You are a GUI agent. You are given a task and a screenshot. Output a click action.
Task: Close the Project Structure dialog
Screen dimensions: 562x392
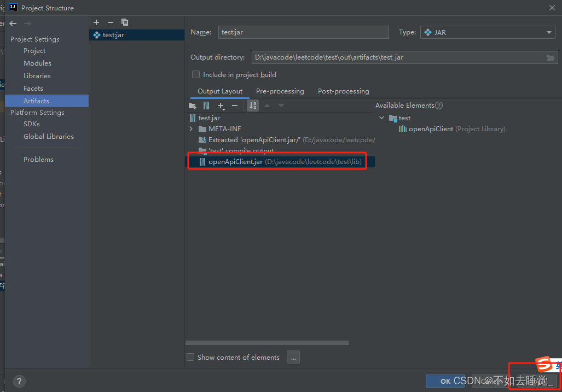(552, 8)
